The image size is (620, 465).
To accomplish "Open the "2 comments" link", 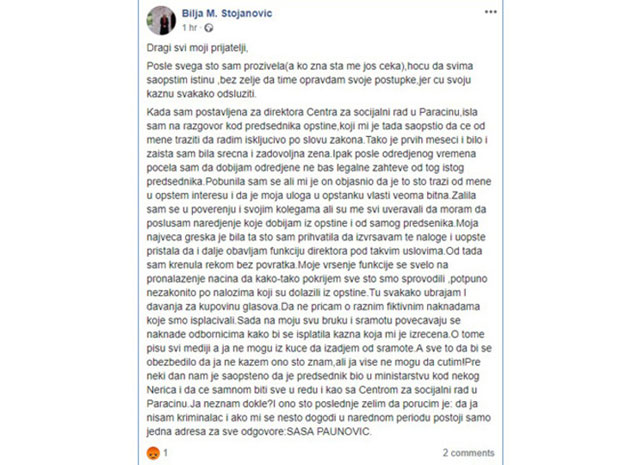I will (x=469, y=453).
